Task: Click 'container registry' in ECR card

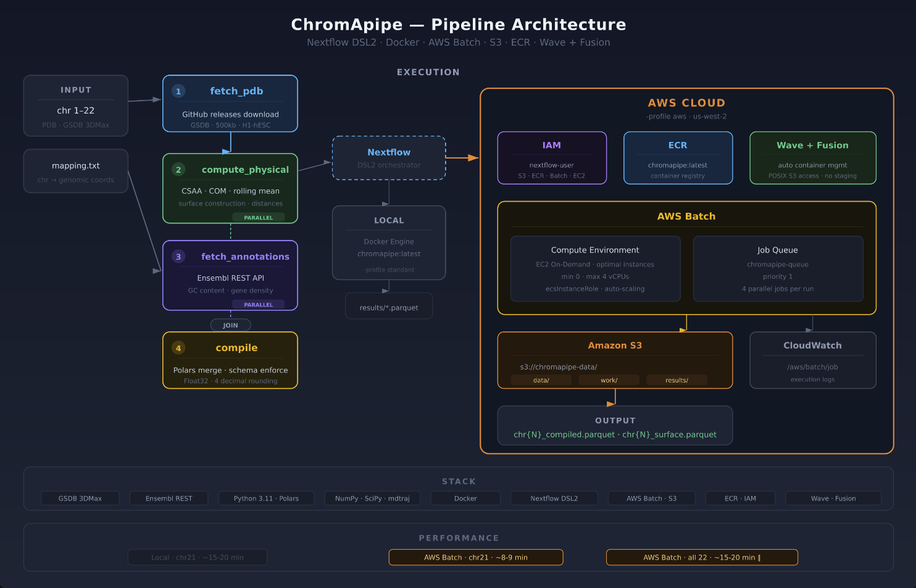Action: click(x=678, y=176)
